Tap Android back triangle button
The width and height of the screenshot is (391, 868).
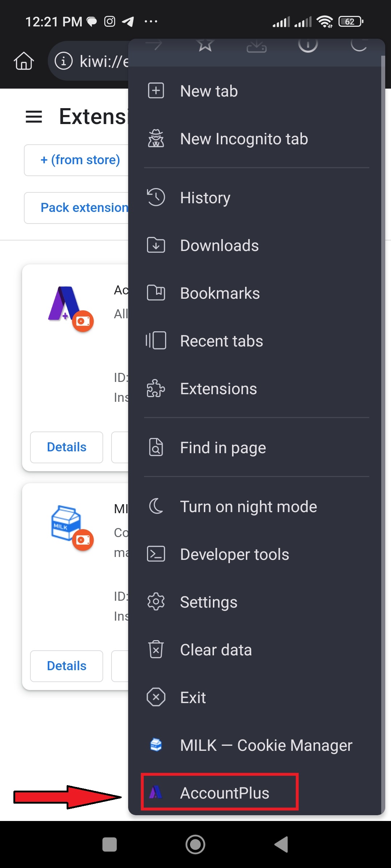[281, 844]
